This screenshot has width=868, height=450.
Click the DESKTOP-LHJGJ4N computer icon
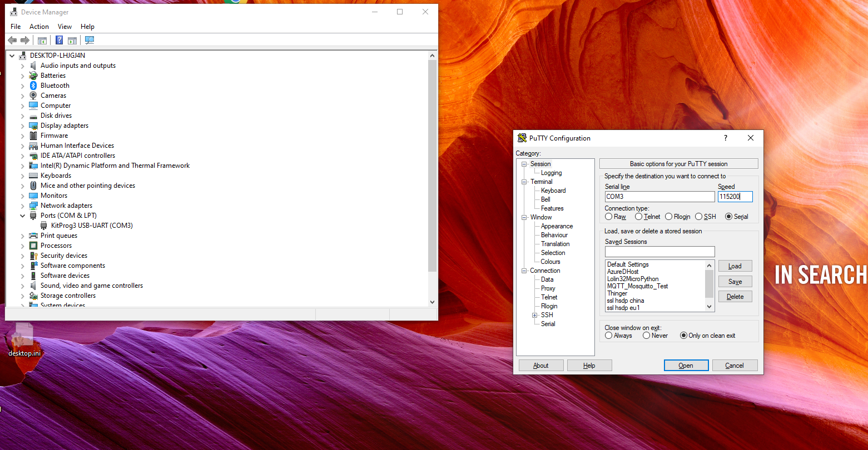tap(23, 56)
